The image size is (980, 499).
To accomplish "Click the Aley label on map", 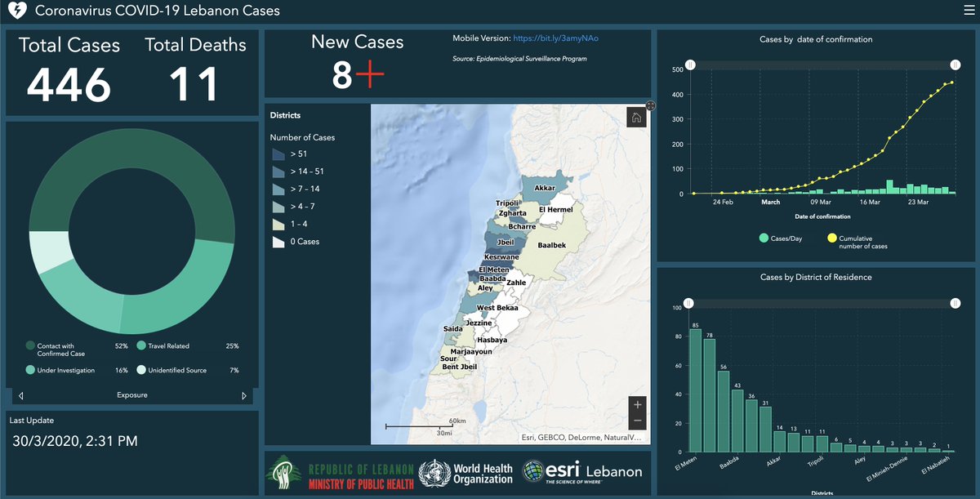I will click(485, 288).
